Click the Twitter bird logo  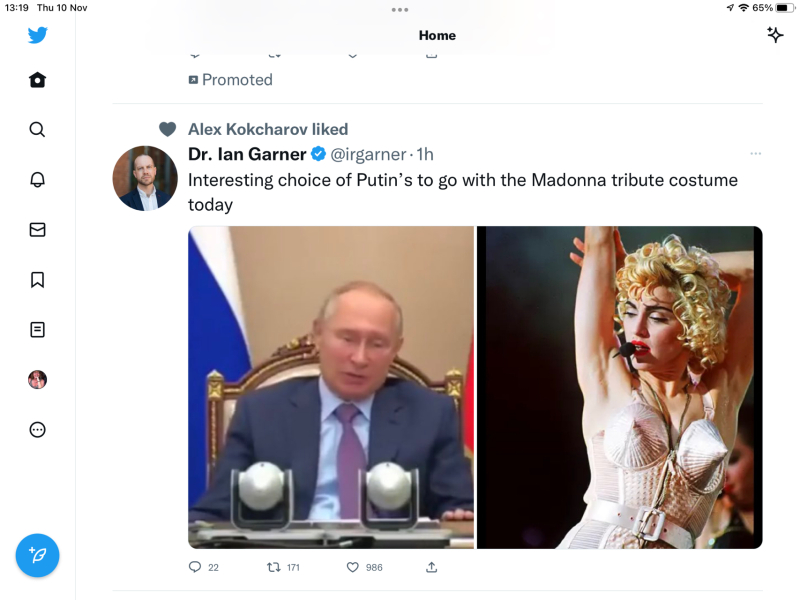37,34
